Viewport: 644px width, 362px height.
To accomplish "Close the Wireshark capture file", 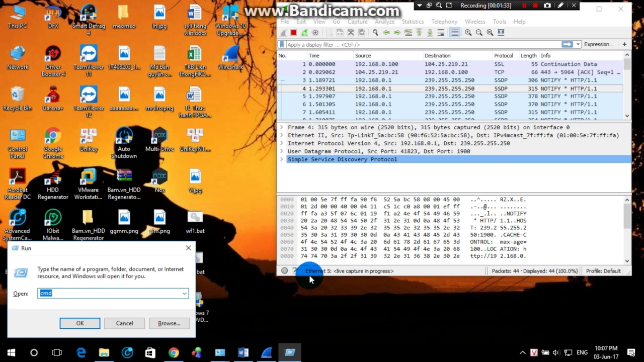I will [351, 33].
